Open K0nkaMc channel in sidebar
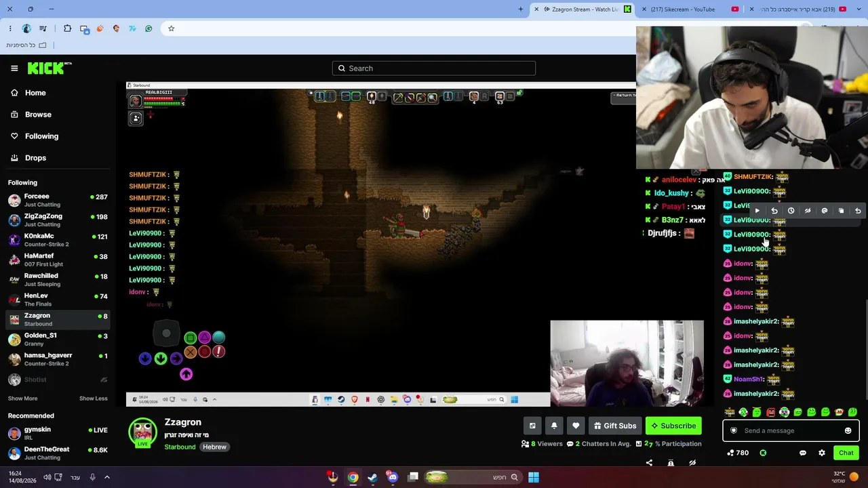Viewport: 868px width, 488px height. [x=58, y=240]
